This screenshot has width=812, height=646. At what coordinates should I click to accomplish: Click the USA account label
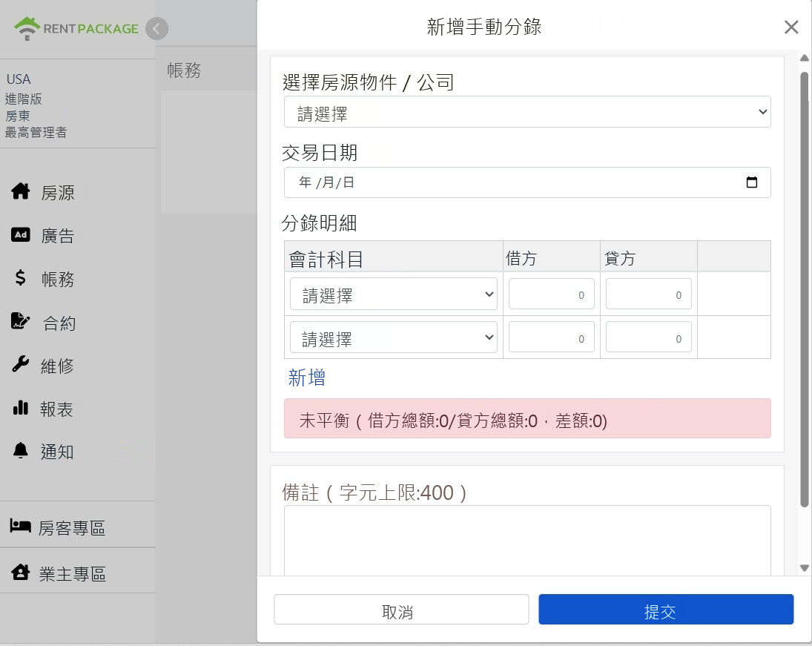pyautogui.click(x=19, y=79)
